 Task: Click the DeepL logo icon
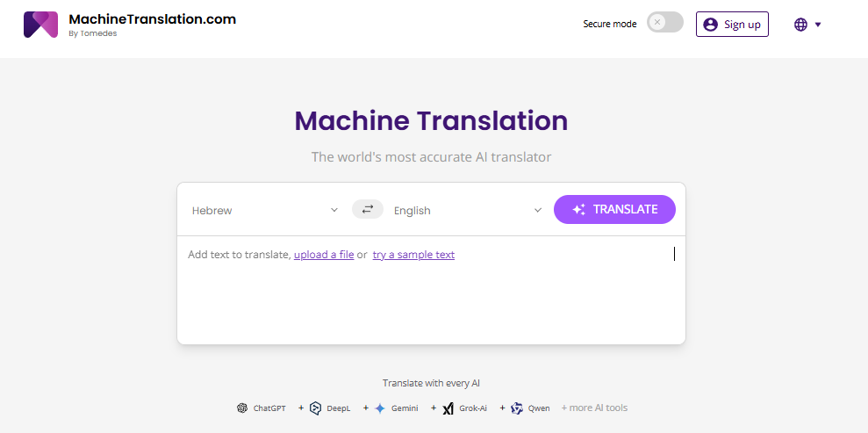[x=316, y=408]
